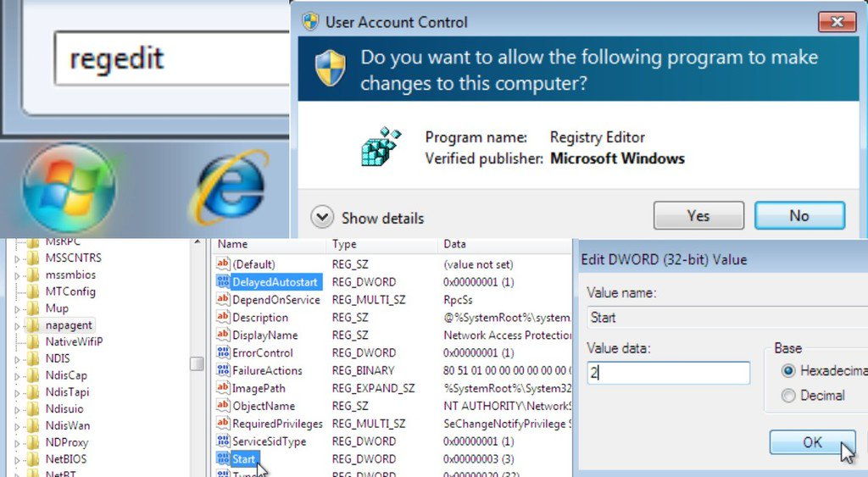868x477 pixels.
Task: Click the Windows Start orb
Action: tap(69, 187)
